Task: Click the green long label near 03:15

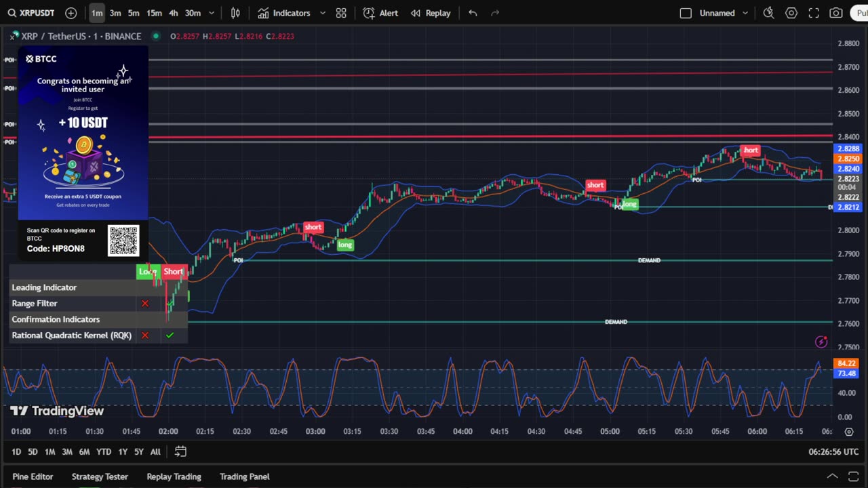Action: 345,245
